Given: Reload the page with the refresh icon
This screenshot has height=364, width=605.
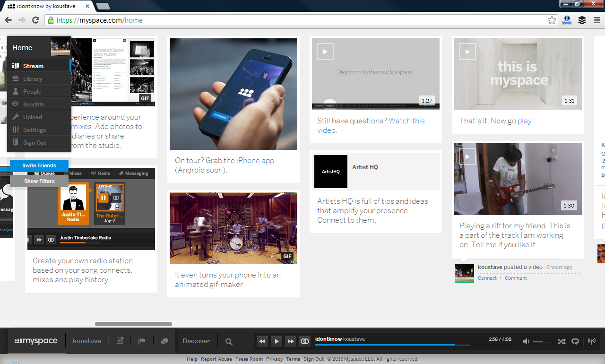Looking at the screenshot, I should [x=35, y=20].
